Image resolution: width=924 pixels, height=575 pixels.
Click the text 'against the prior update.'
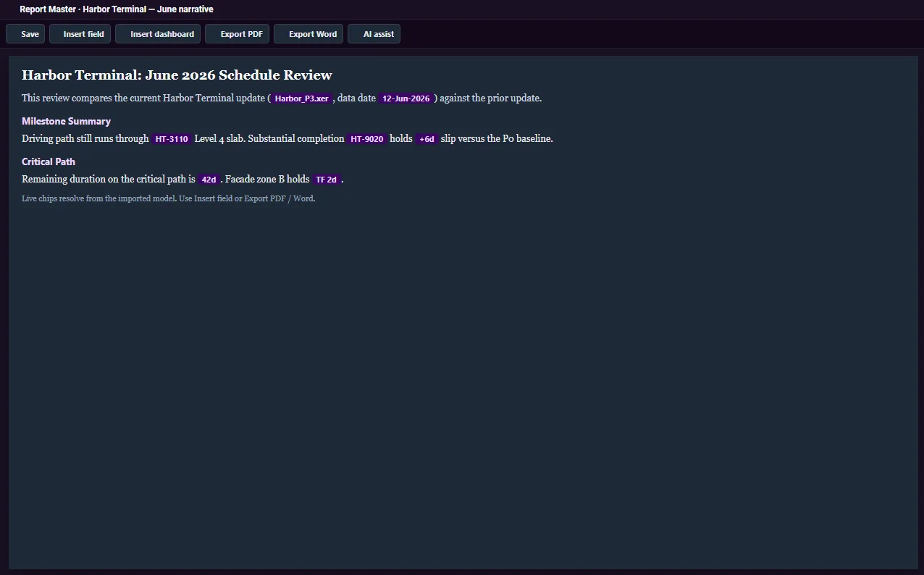pyautogui.click(x=491, y=98)
